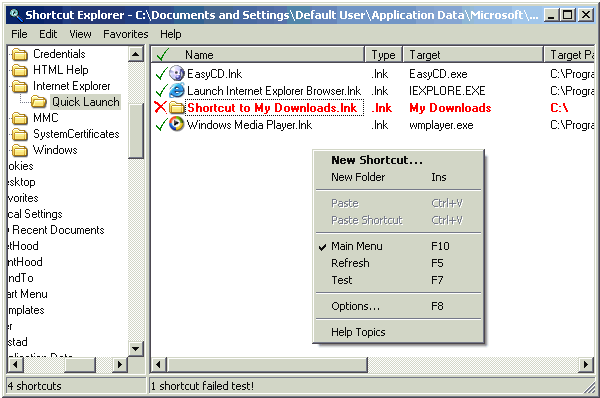Select the Recent Documents tree item
This screenshot has height=398, width=600.
[x=58, y=230]
